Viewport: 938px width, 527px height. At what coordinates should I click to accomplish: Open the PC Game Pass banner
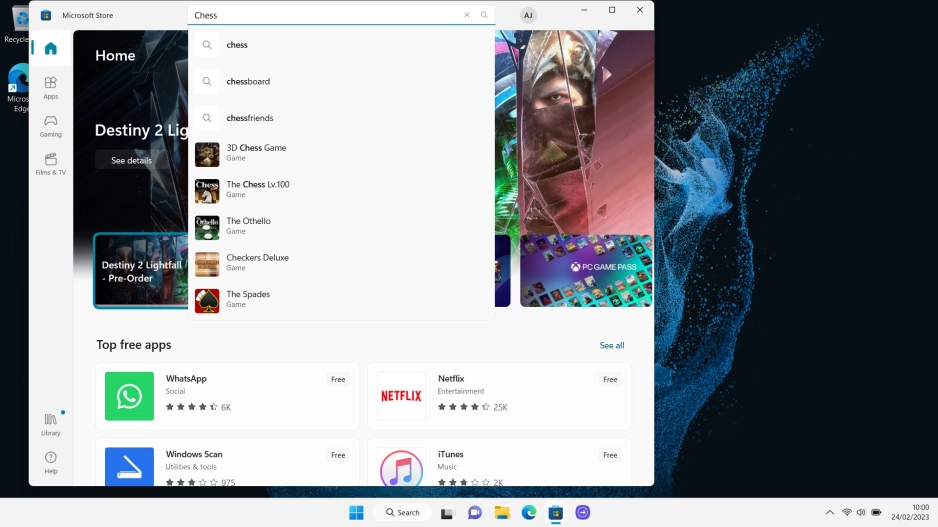pos(586,270)
